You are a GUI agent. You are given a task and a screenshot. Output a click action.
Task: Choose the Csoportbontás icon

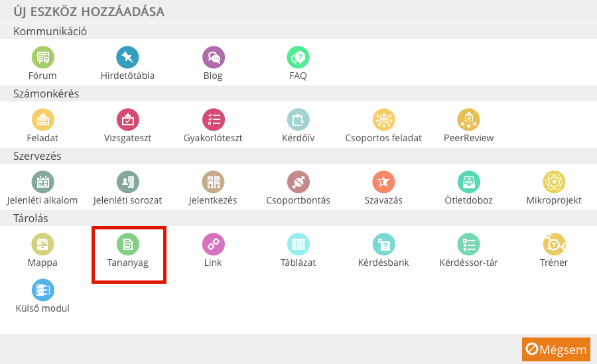click(x=298, y=182)
